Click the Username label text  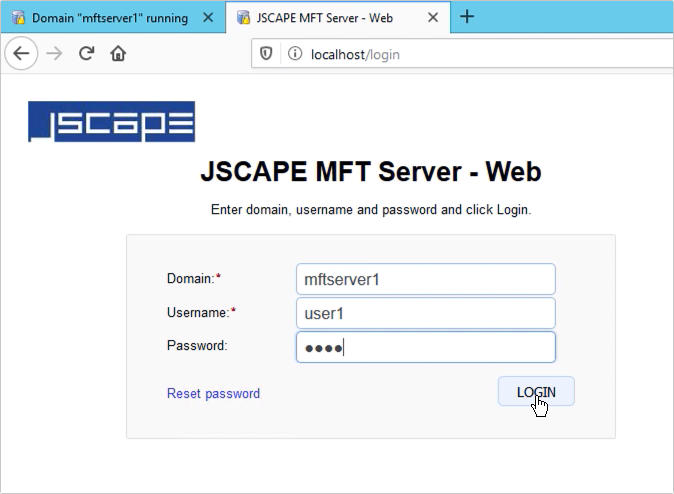pos(198,313)
